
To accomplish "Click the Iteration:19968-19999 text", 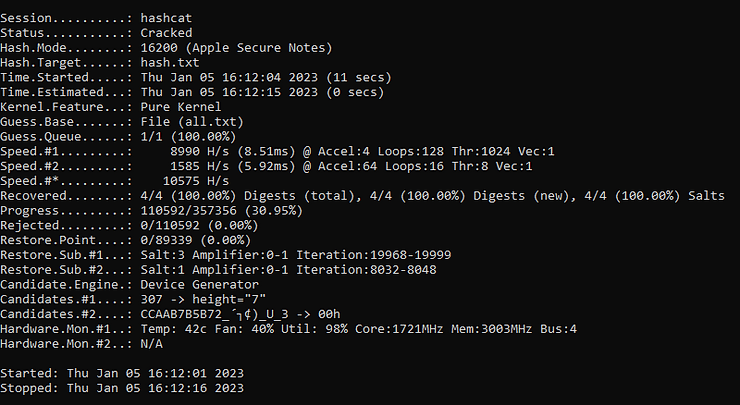I will (374, 255).
